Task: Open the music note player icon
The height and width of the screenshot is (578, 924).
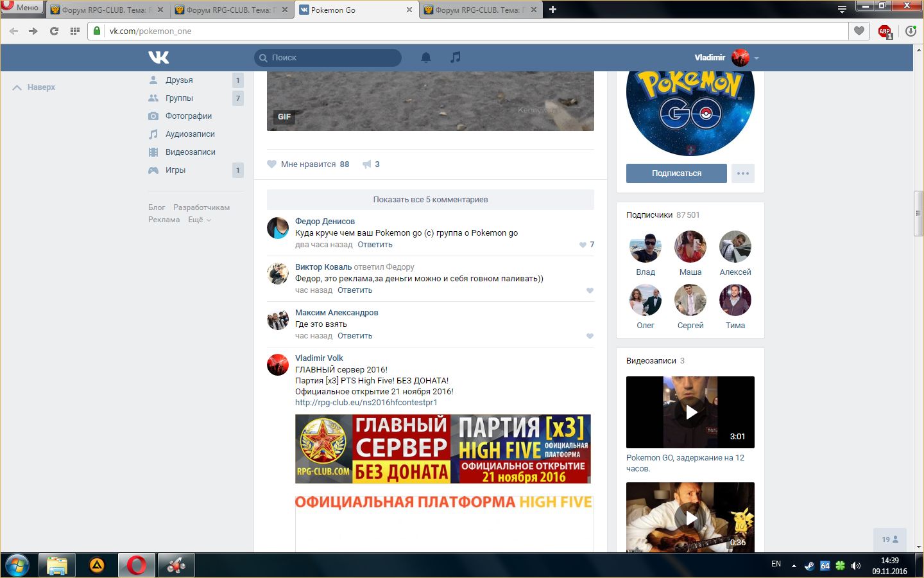Action: (x=456, y=57)
